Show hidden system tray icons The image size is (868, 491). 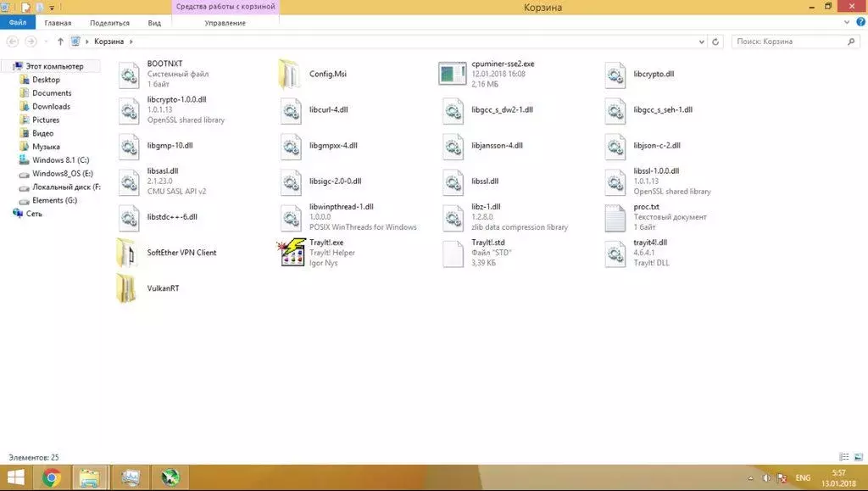coord(751,477)
